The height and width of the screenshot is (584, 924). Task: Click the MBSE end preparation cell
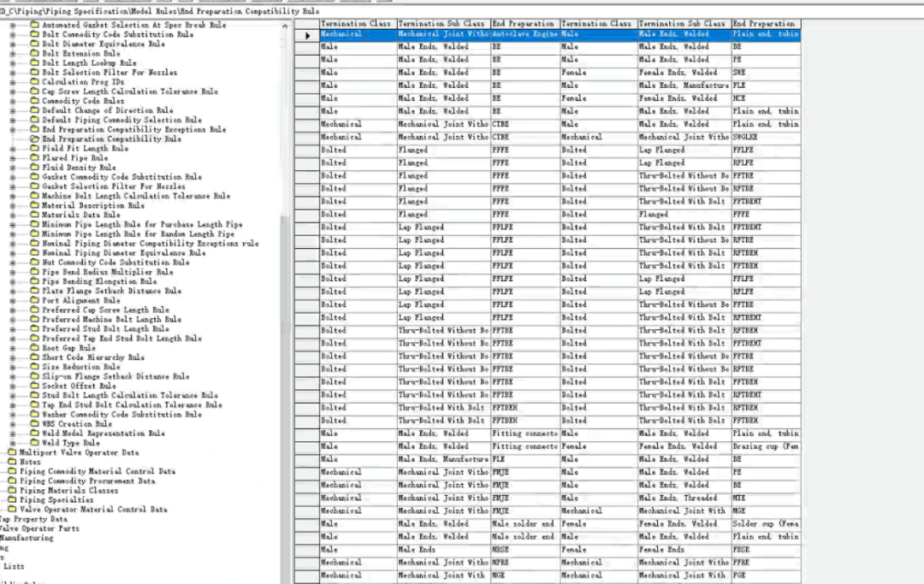tap(525, 549)
